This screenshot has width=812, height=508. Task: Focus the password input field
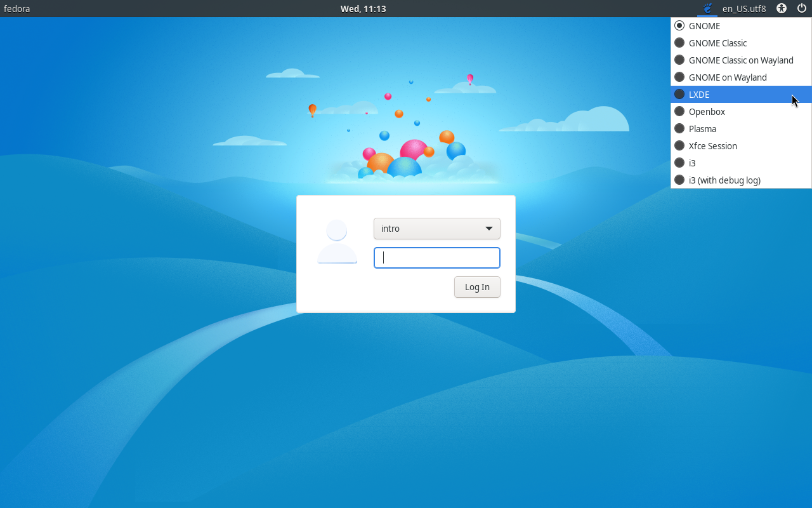coord(437,258)
